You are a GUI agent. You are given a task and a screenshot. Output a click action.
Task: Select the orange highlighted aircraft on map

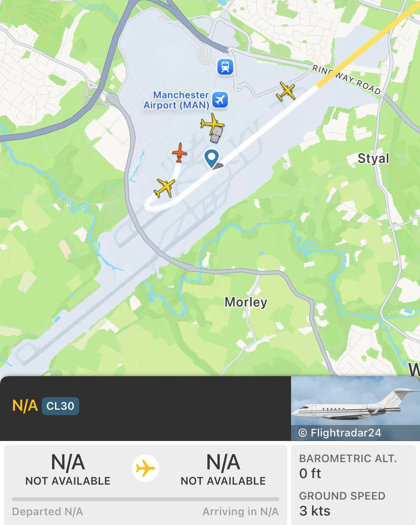click(x=179, y=153)
